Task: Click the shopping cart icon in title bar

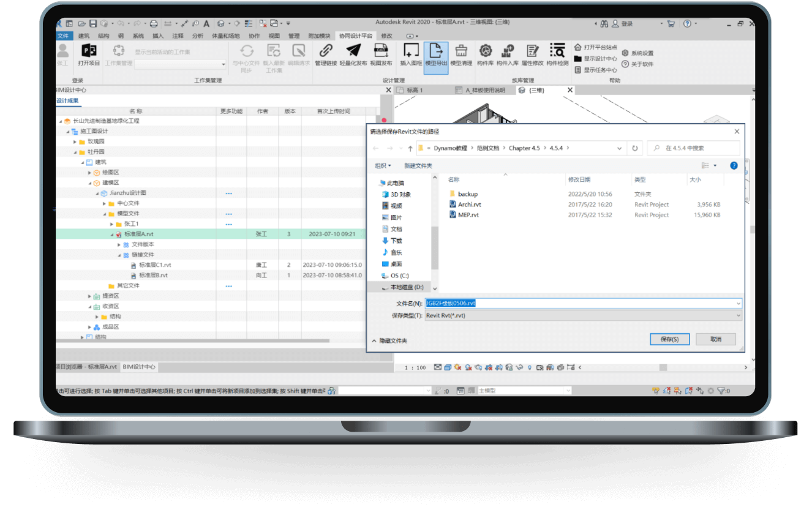Action: click(x=671, y=24)
